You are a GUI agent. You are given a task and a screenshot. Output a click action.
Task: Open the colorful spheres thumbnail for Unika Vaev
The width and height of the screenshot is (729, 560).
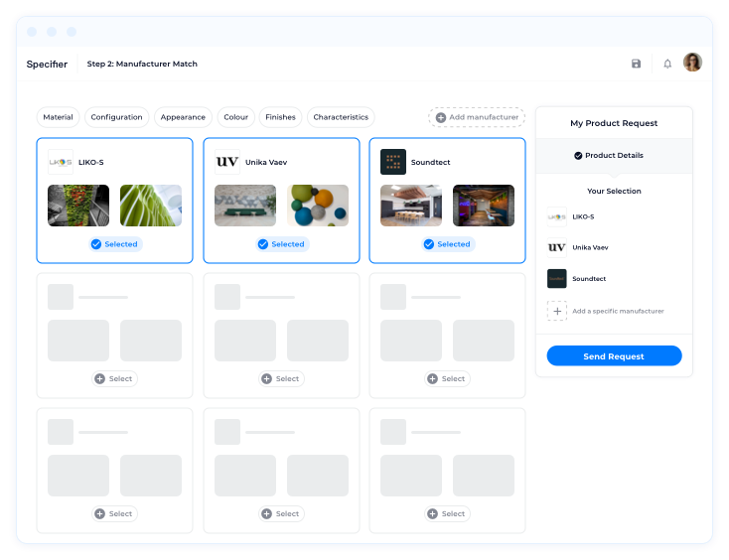coord(318,206)
